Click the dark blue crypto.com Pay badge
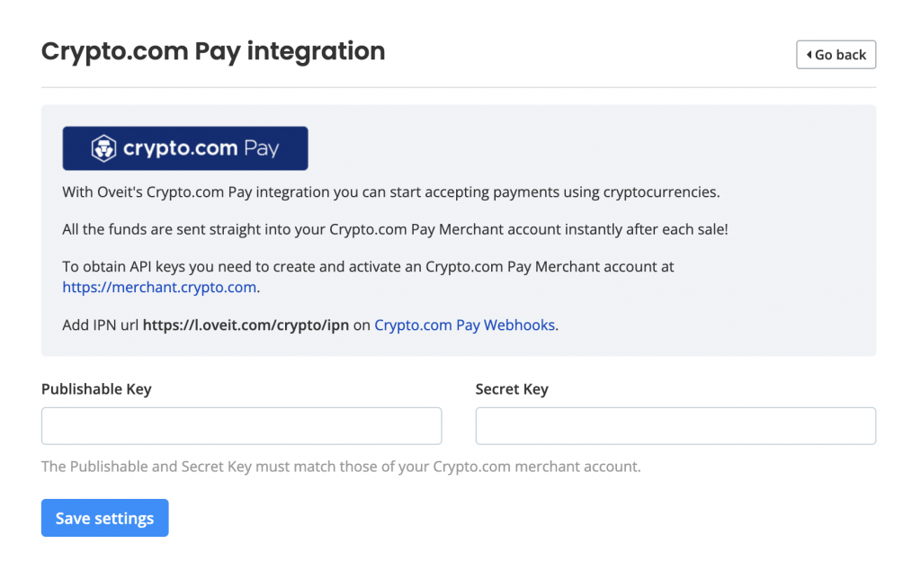The height and width of the screenshot is (588, 921). pos(184,147)
